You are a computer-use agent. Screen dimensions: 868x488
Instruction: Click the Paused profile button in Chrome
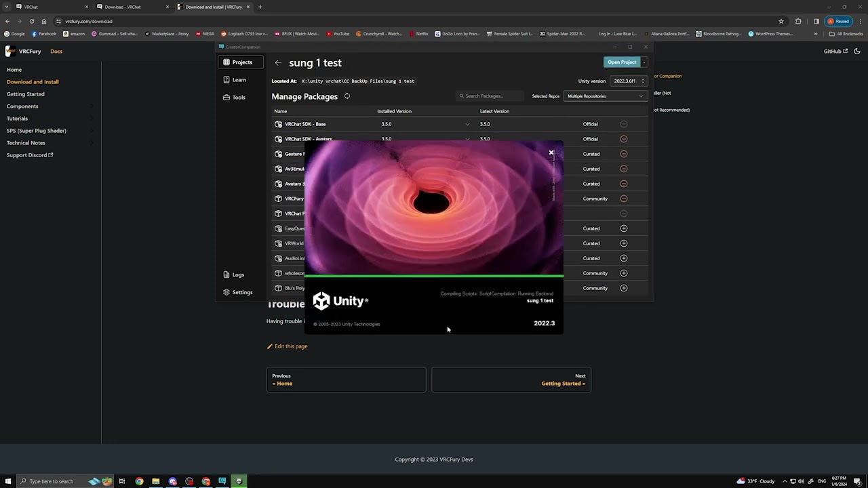838,21
